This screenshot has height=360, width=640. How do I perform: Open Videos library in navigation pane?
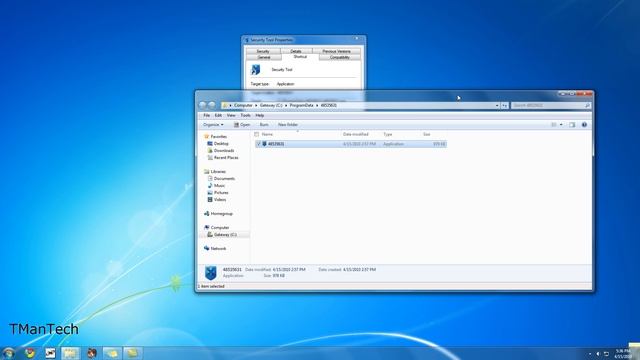[217, 199]
